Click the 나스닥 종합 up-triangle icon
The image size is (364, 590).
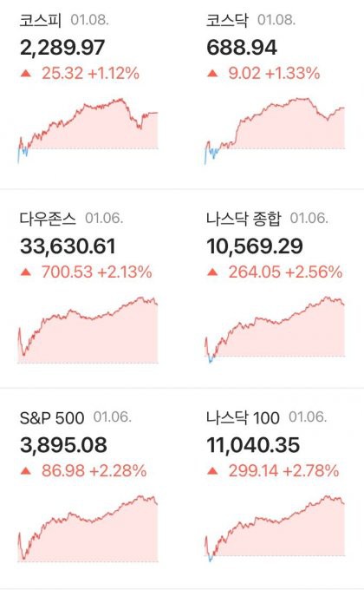(x=212, y=272)
